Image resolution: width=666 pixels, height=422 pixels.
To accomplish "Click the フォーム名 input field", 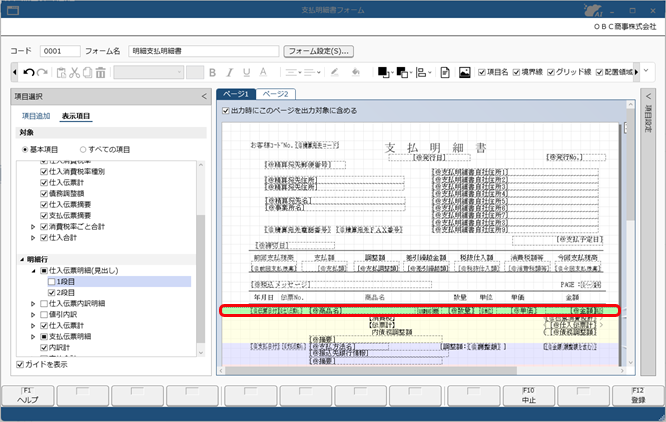I will tap(203, 51).
